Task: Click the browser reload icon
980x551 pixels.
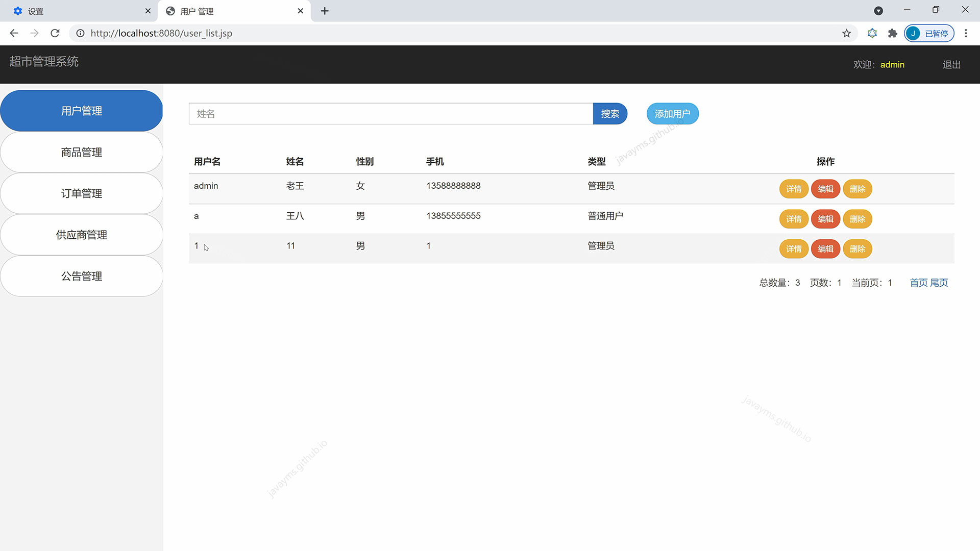Action: (x=55, y=33)
